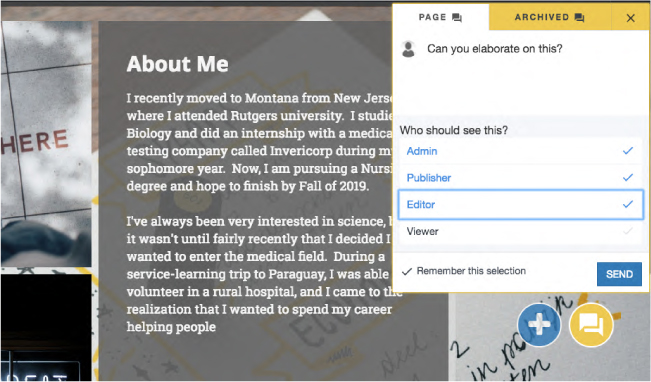651x382 pixels.
Task: Send the comment with SEND button
Action: (619, 274)
